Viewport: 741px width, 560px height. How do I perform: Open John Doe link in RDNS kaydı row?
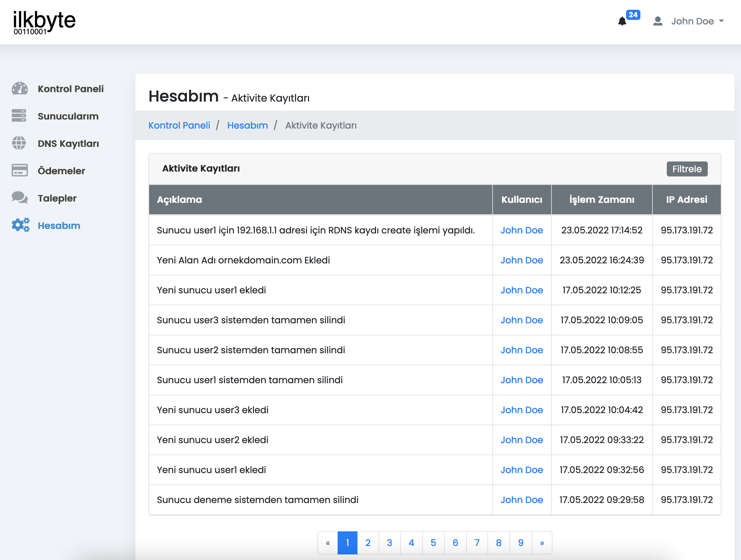click(522, 230)
